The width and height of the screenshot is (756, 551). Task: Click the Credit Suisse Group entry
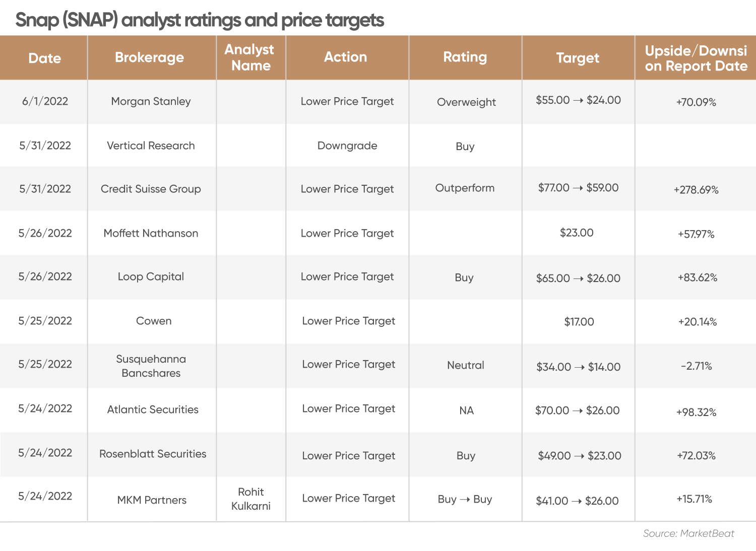tap(151, 189)
